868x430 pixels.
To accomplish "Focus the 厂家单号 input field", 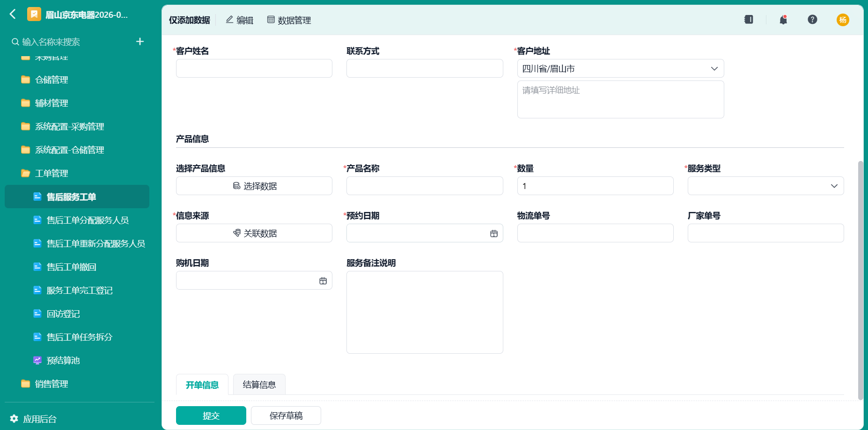I will coord(765,233).
